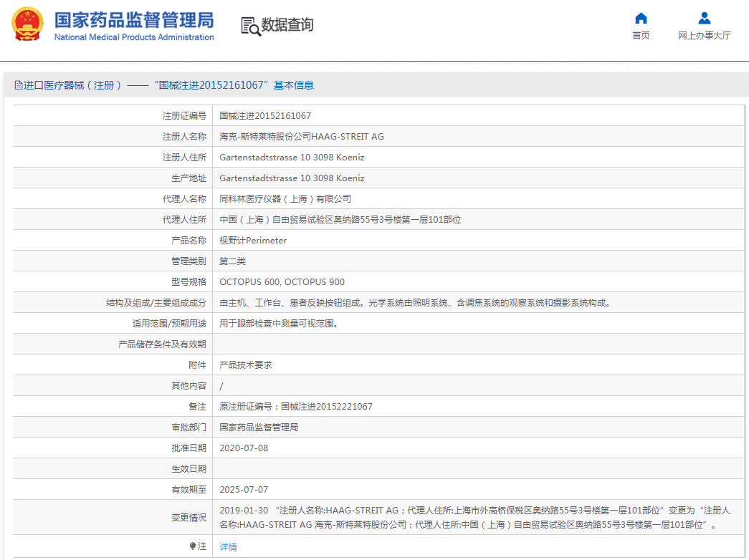Click the 网上办事大厅 text label

click(704, 35)
